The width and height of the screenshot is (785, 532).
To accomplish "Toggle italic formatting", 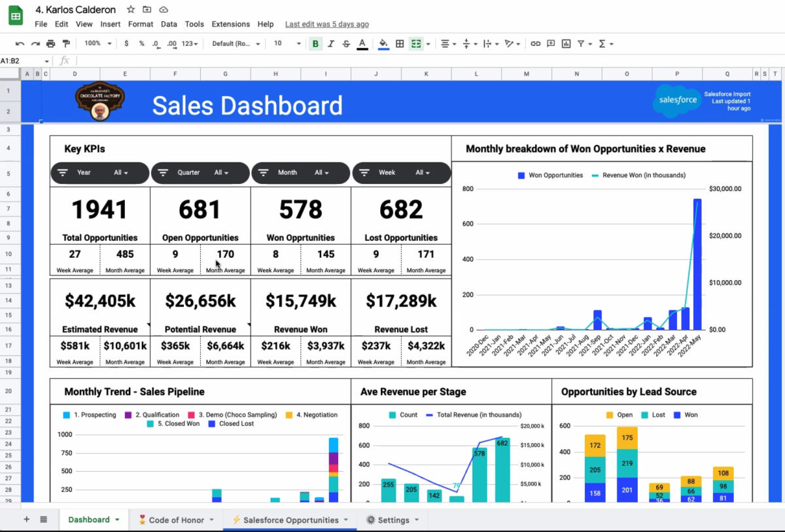I will 331,44.
